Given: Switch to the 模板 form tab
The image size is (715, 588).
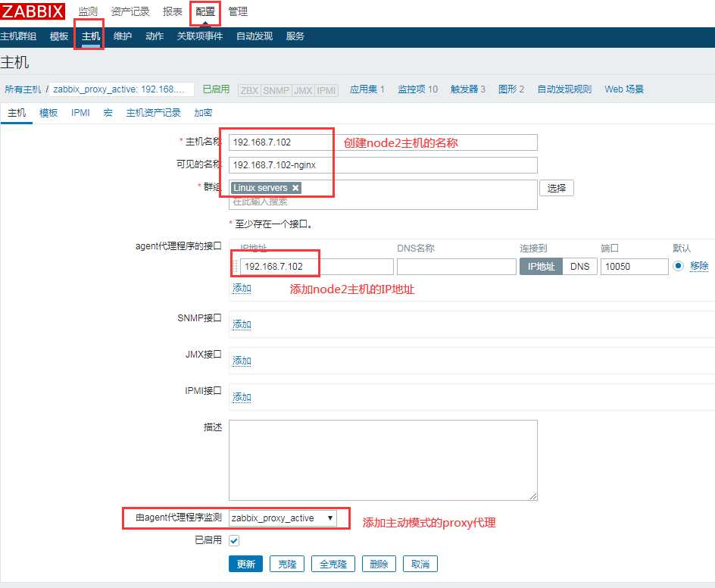Looking at the screenshot, I should pos(48,113).
